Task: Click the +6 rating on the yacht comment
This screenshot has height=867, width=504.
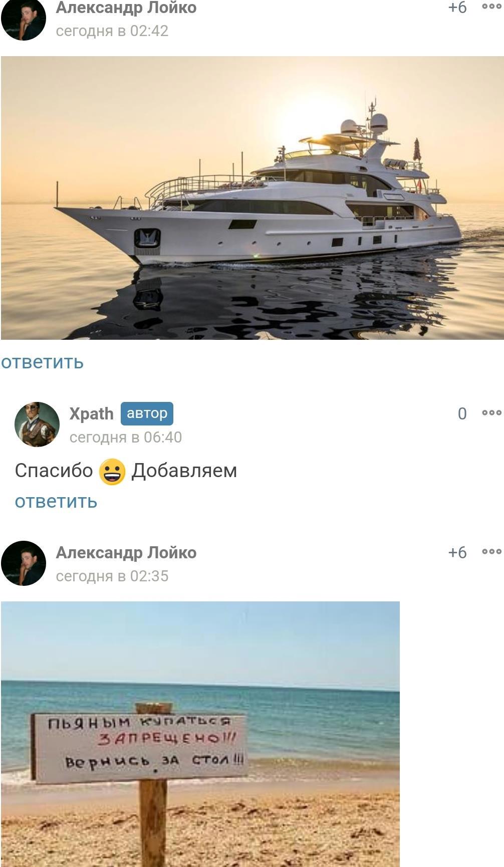Action: pos(457,8)
